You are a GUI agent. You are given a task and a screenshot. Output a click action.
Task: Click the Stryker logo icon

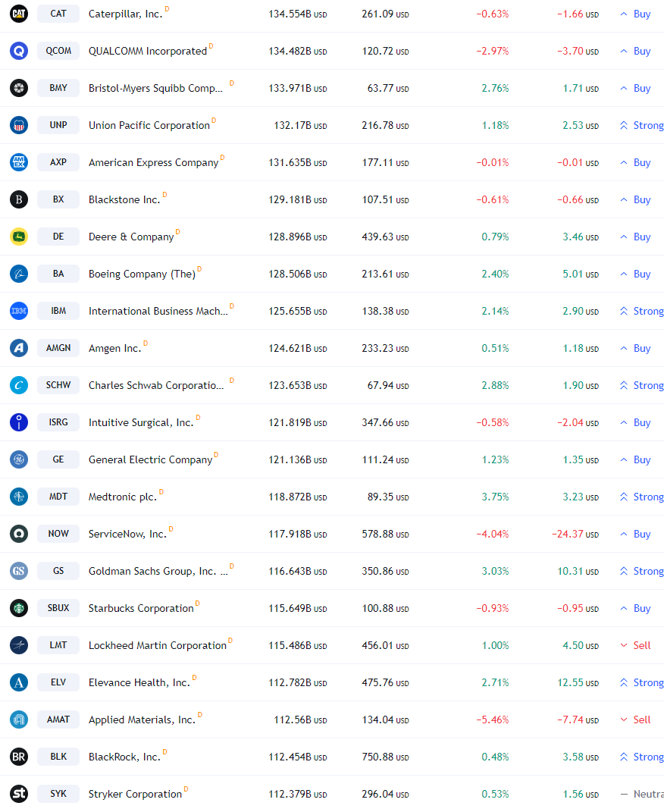(19, 794)
